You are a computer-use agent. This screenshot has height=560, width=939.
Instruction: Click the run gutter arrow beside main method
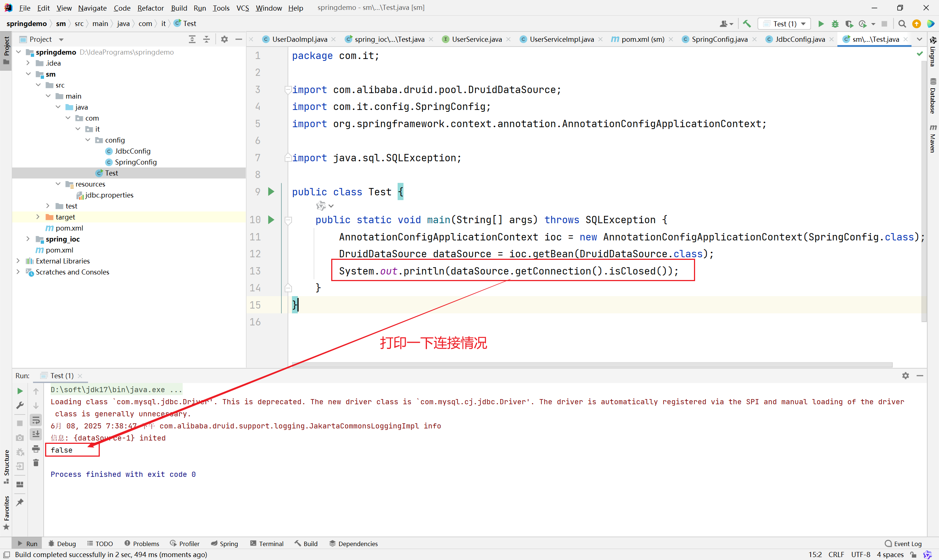[271, 220]
